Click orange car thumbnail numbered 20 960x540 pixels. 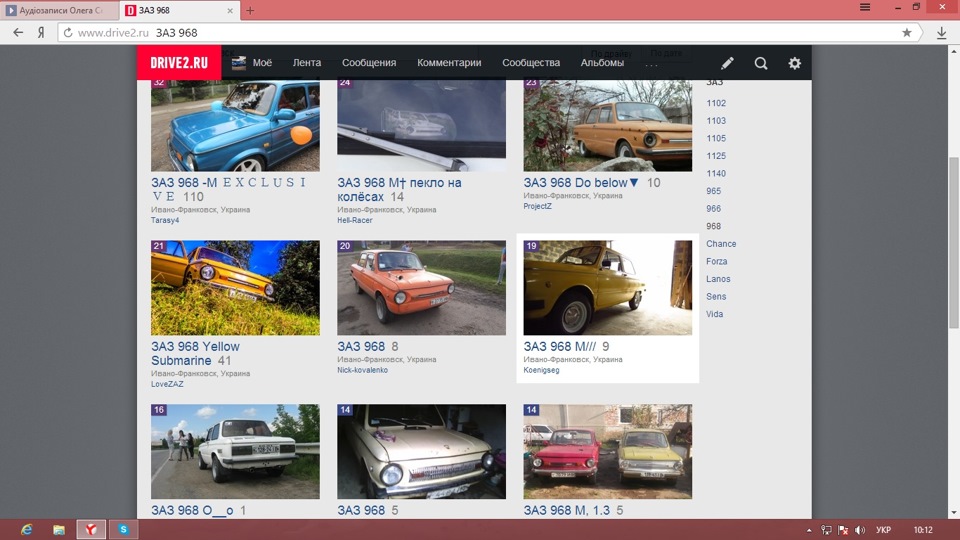pos(421,288)
